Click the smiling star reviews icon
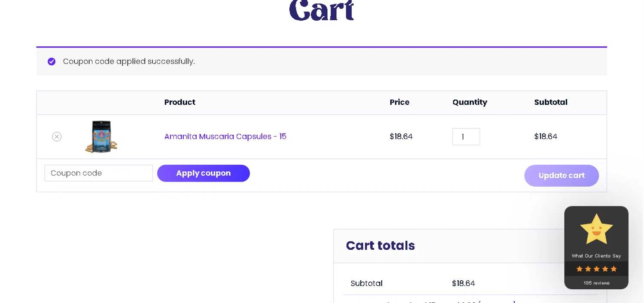The image size is (644, 303). (x=596, y=229)
